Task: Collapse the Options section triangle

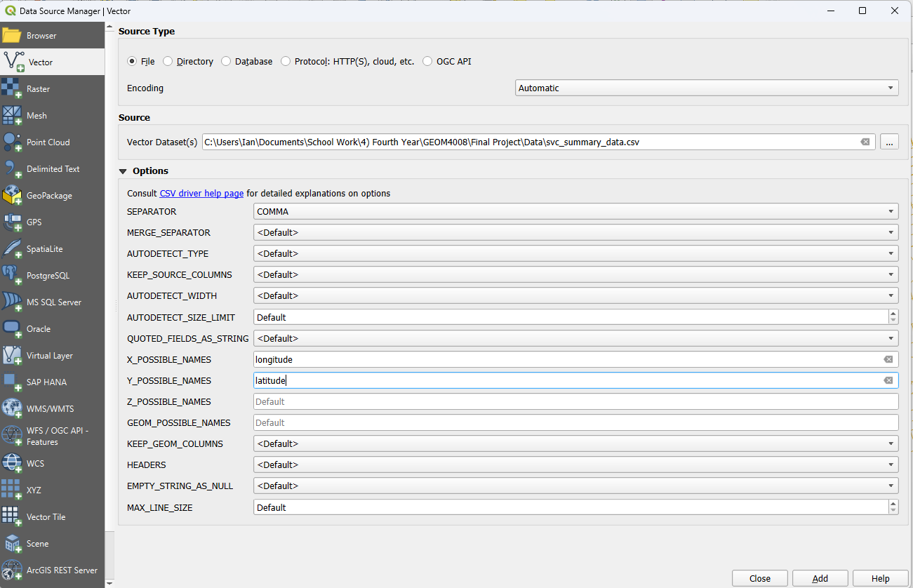Action: tap(124, 171)
